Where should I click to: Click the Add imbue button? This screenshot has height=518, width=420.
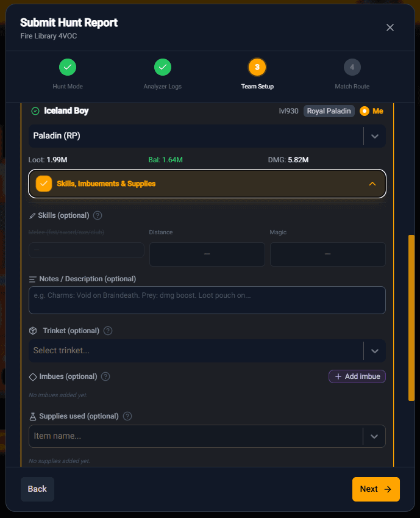(x=357, y=376)
